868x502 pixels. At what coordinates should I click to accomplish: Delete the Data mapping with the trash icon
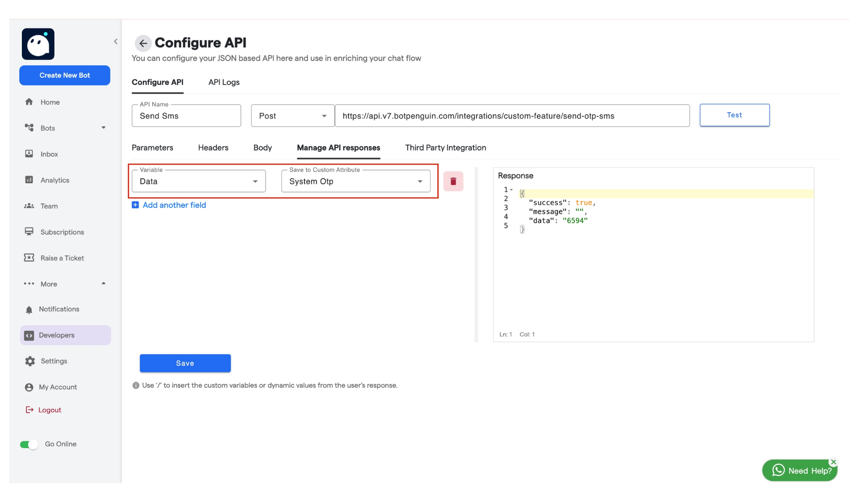pos(453,181)
